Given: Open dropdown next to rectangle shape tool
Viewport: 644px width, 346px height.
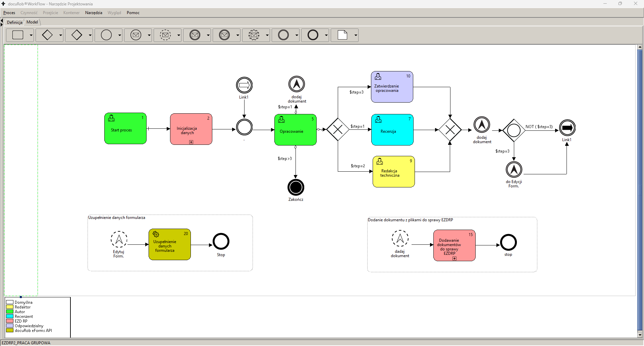Looking at the screenshot, I should (x=31, y=35).
